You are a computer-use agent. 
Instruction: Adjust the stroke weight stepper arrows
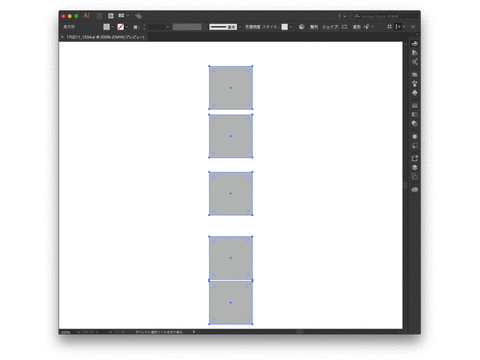click(144, 27)
